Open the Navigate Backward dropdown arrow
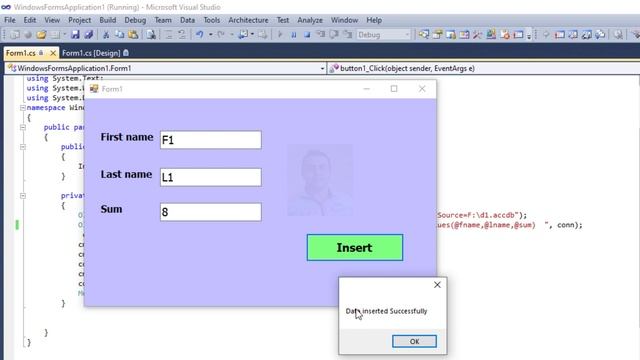 point(252,35)
